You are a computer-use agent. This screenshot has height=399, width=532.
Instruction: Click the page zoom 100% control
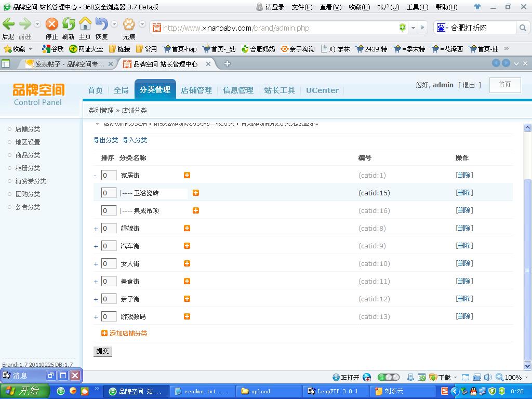point(512,377)
